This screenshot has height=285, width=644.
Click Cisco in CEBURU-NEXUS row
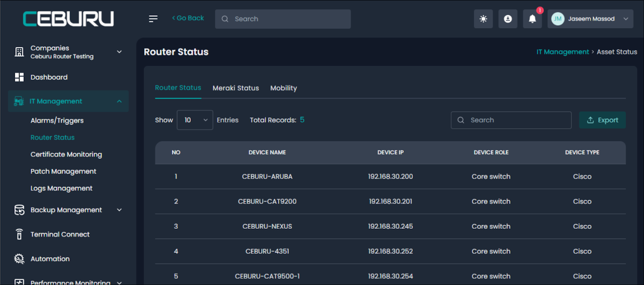(x=582, y=226)
